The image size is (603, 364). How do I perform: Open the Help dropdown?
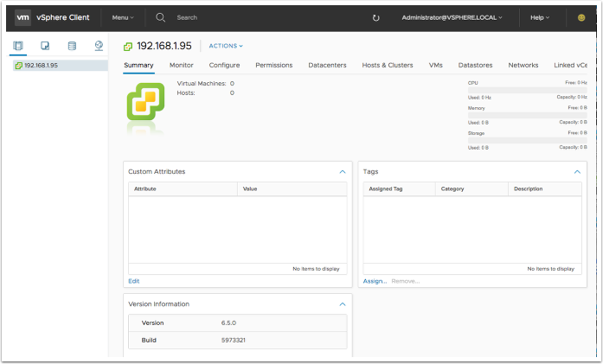pos(541,17)
